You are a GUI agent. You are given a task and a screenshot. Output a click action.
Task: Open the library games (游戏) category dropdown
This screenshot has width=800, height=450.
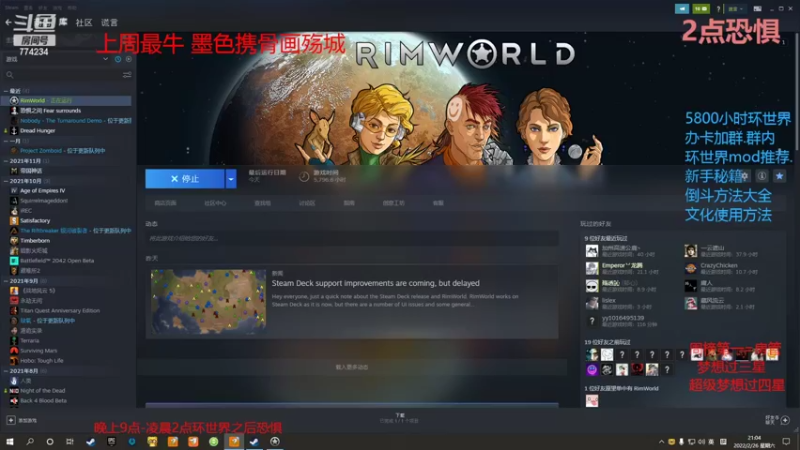[106, 59]
